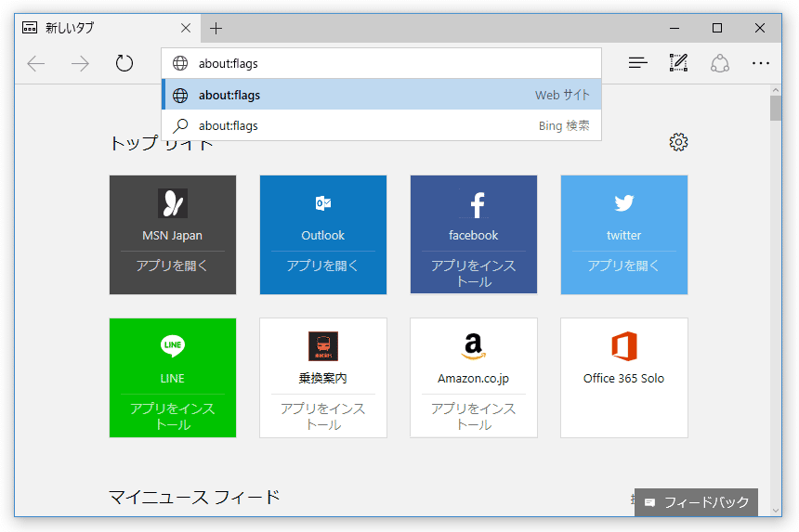The image size is (799, 532).
Task: Click the MSN Japan tile label
Action: [x=172, y=235]
